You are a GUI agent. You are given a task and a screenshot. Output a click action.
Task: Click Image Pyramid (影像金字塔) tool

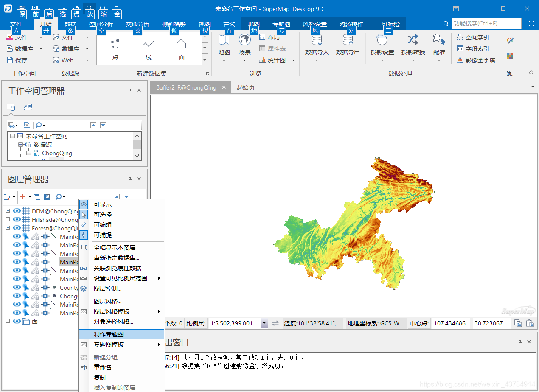[476, 60]
